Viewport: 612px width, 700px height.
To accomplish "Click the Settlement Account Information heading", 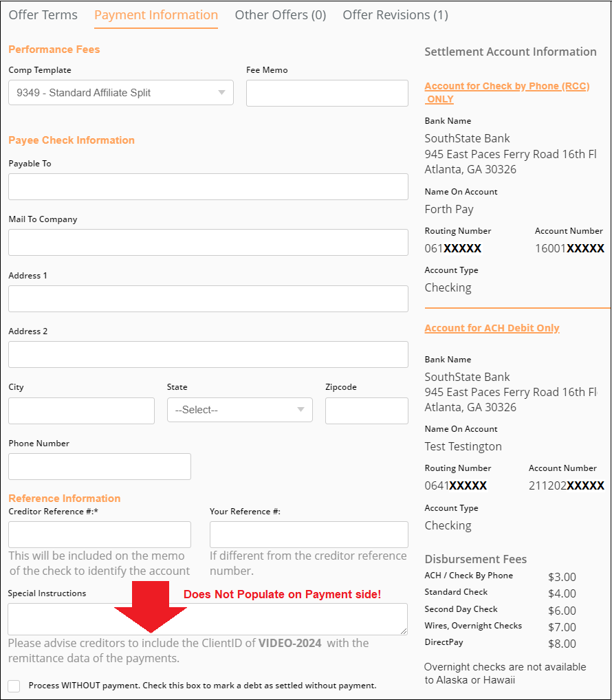I will coord(510,52).
